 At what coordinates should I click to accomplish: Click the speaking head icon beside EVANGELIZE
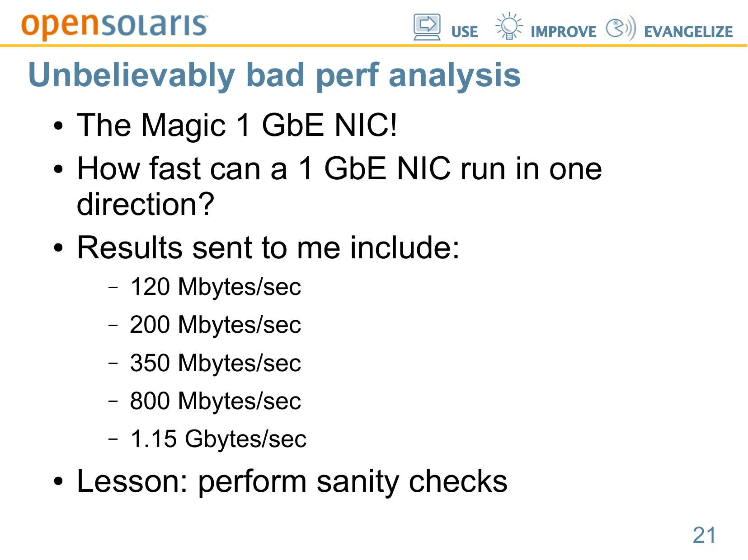click(621, 28)
